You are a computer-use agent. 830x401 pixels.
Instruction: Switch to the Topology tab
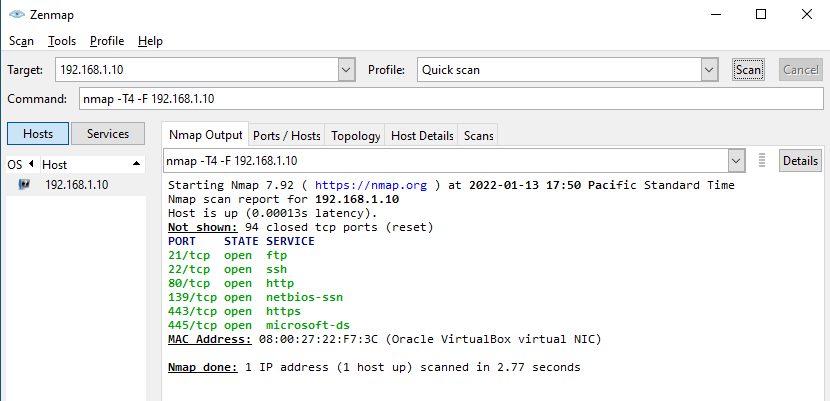[356, 136]
